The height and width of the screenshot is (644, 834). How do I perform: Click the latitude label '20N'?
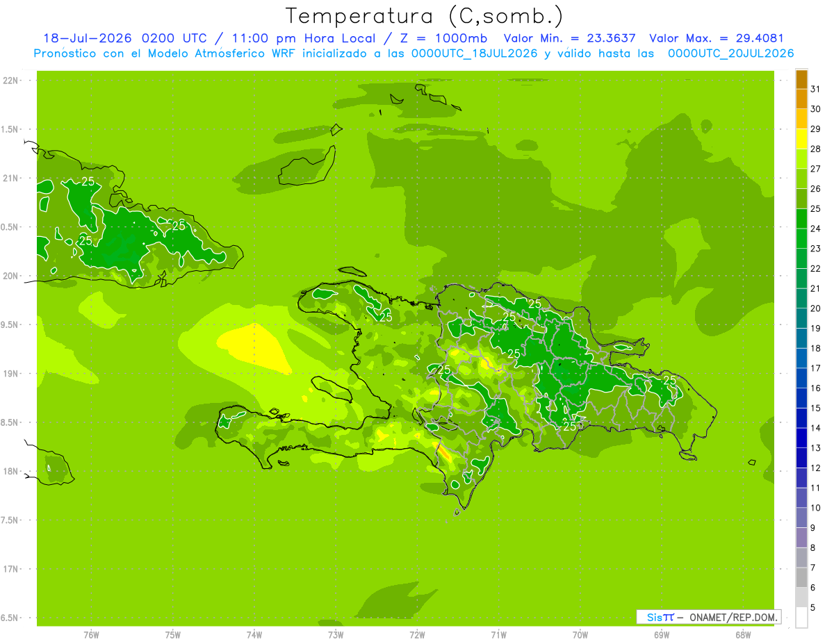point(10,276)
